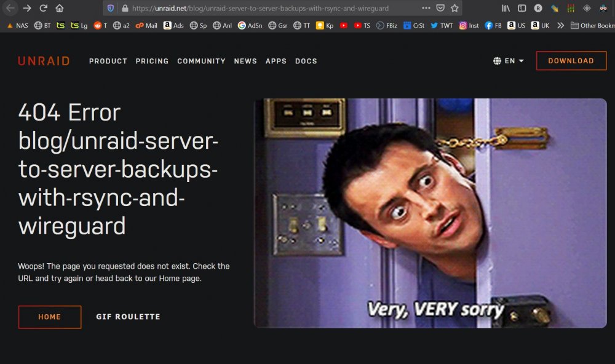Image resolution: width=615 pixels, height=364 pixels.
Task: Click the HOME button
Action: click(50, 317)
